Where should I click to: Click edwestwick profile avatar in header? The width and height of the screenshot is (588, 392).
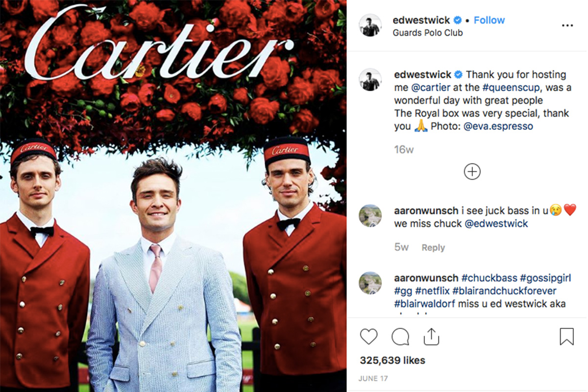[370, 25]
